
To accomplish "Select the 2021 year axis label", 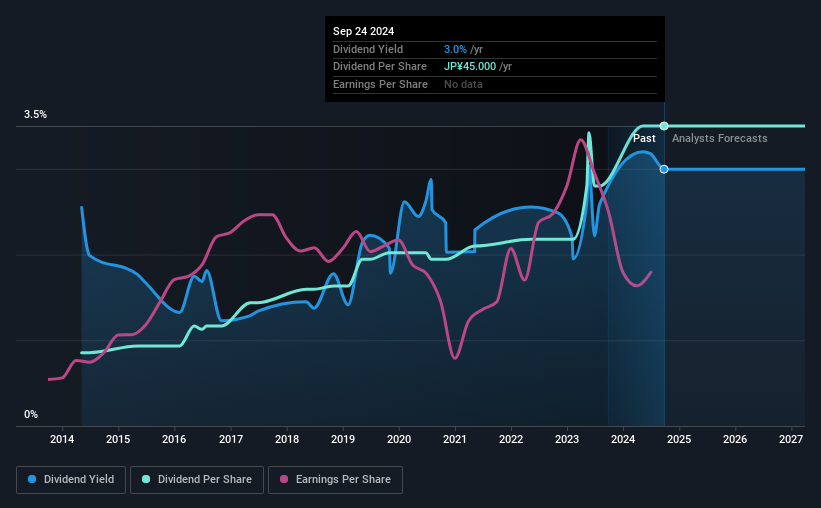I will [x=454, y=439].
